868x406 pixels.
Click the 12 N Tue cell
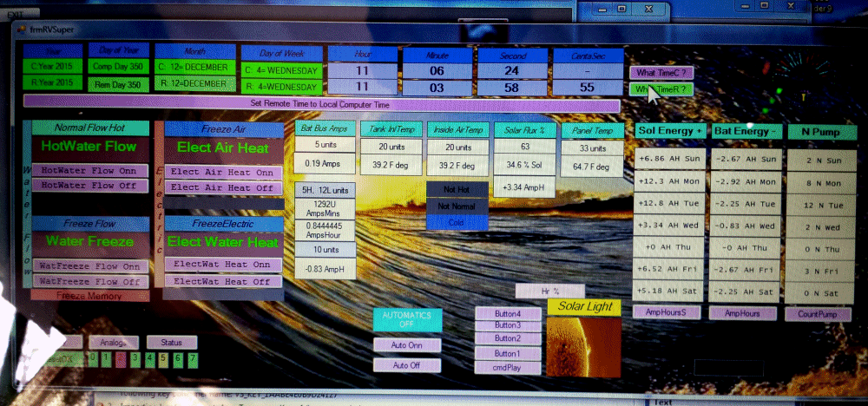tap(821, 206)
